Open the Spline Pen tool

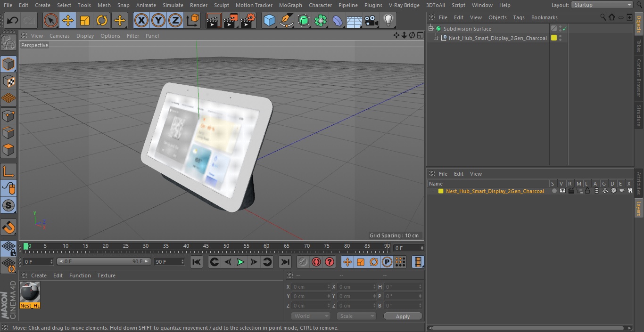286,20
